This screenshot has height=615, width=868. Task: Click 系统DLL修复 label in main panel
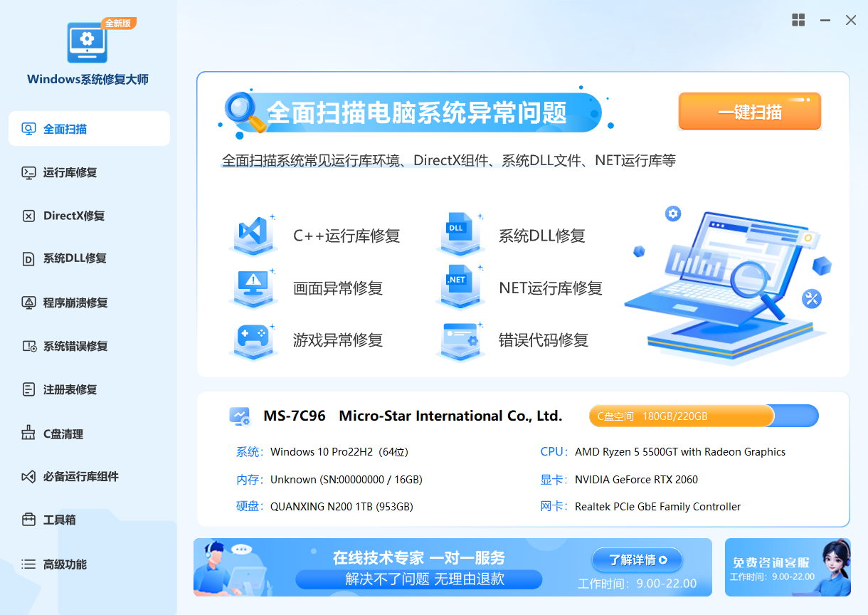[x=542, y=236]
